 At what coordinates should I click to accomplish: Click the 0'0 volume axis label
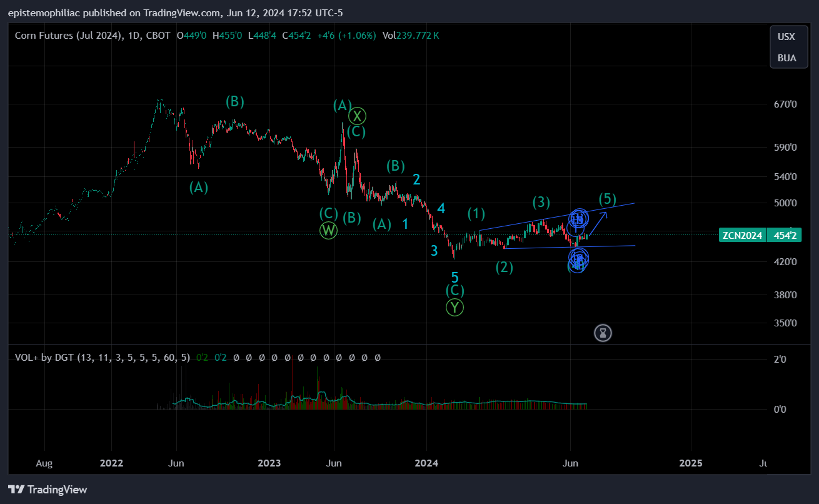coord(780,409)
